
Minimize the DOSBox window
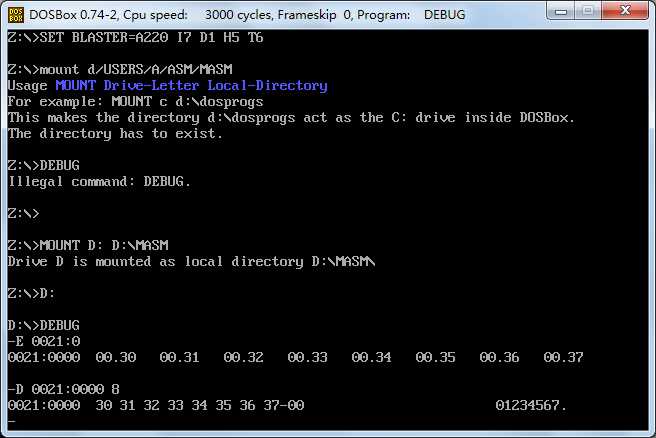click(x=561, y=11)
